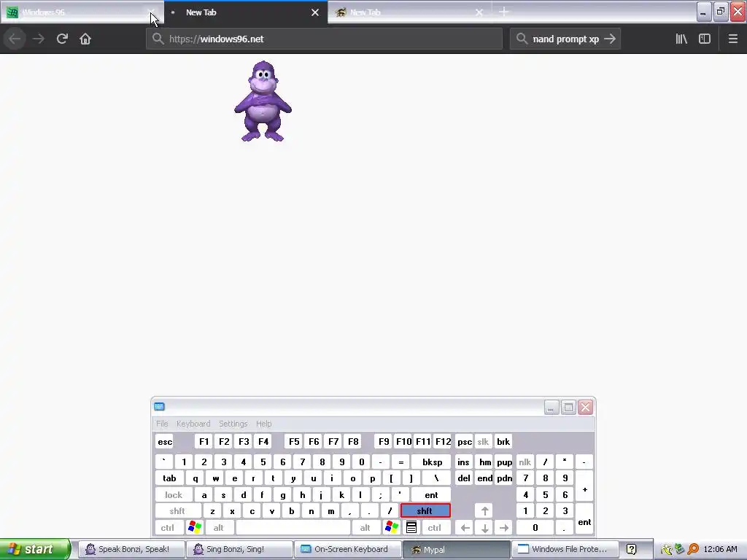Click the numpad ent key
Viewport: 747px width, 560px height.
[584, 519]
